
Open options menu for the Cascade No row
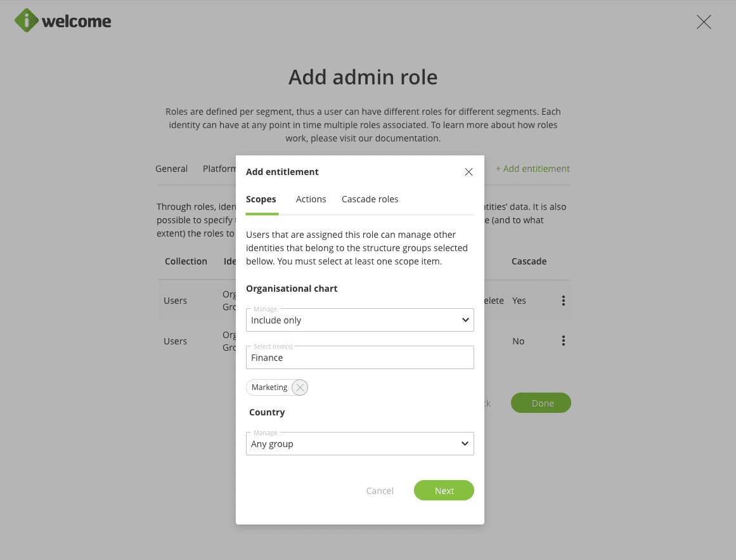(x=563, y=341)
